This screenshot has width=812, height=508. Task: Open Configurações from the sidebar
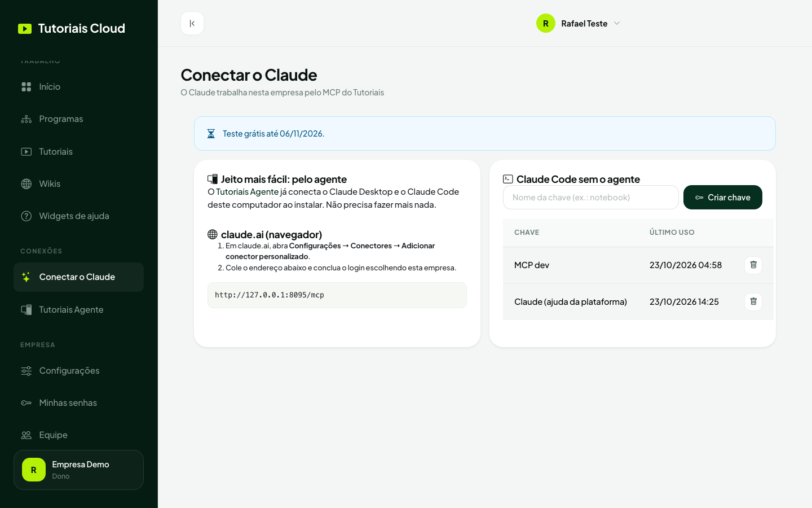tap(78, 370)
